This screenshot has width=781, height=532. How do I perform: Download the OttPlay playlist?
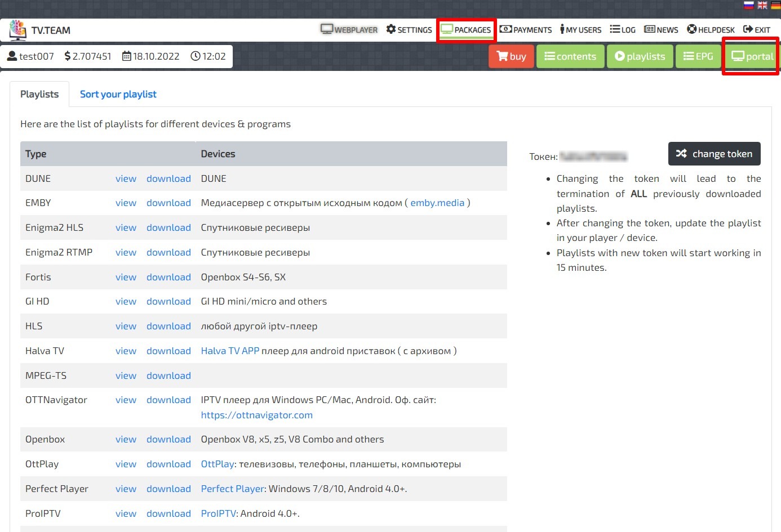pyautogui.click(x=168, y=464)
